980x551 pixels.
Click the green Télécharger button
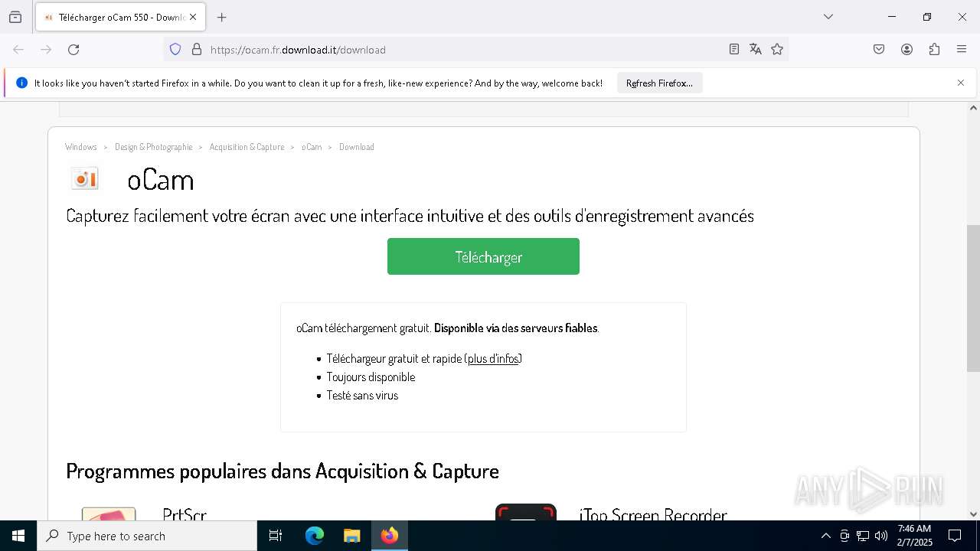[x=483, y=256]
